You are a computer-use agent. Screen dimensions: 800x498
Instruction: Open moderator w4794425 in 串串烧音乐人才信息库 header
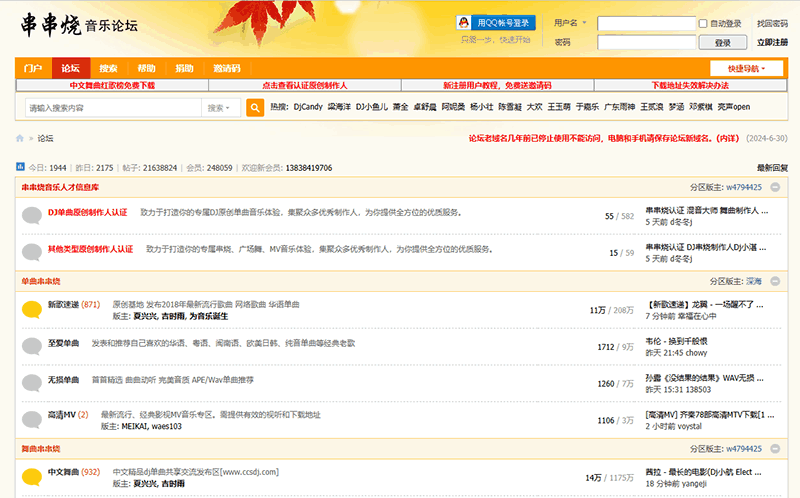(744, 187)
